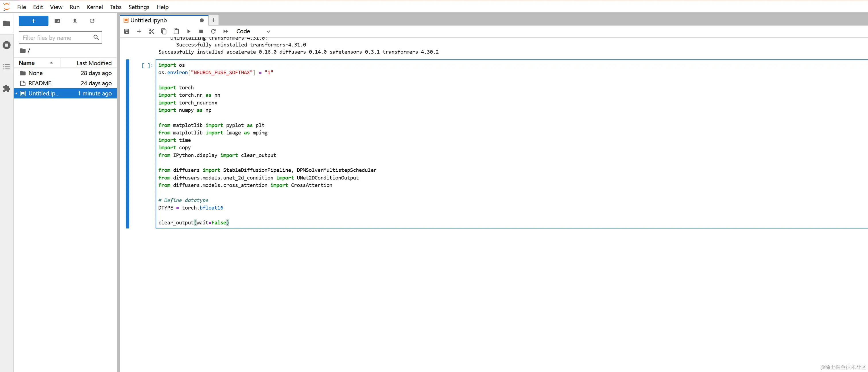
Task: Cut the selected cell with the scissors icon
Action: coord(151,31)
